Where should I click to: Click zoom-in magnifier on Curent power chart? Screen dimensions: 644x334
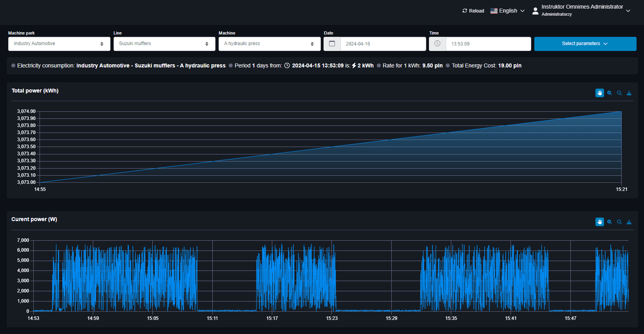point(610,222)
